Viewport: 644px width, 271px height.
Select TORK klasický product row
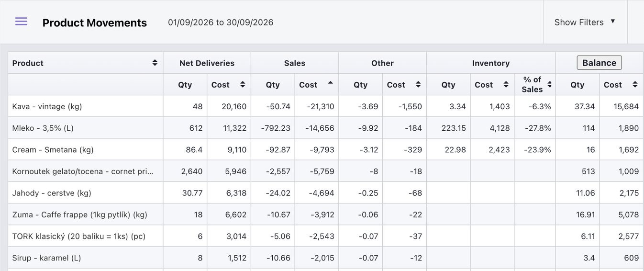click(x=325, y=236)
